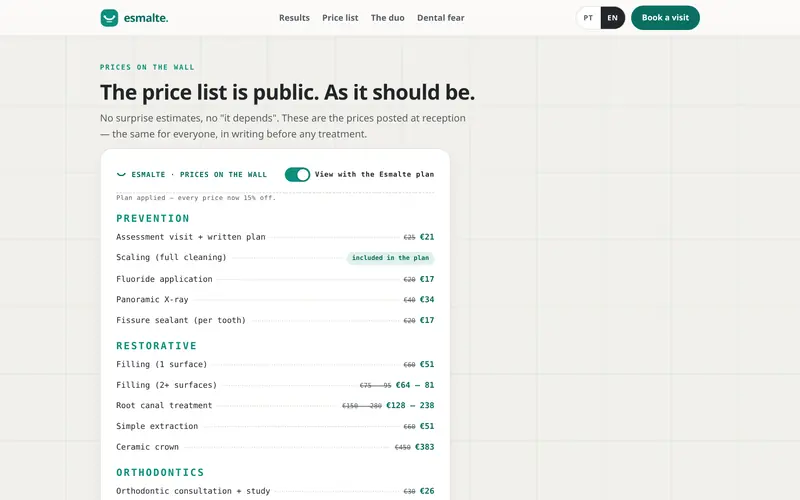Click the ORTHODONTICS section heading
This screenshot has width=800, height=500.
tap(160, 472)
